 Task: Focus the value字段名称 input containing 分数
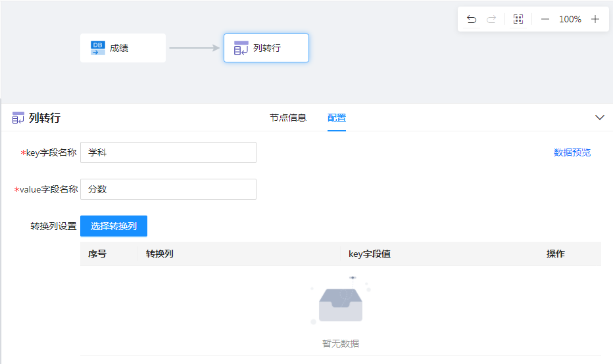[168, 189]
